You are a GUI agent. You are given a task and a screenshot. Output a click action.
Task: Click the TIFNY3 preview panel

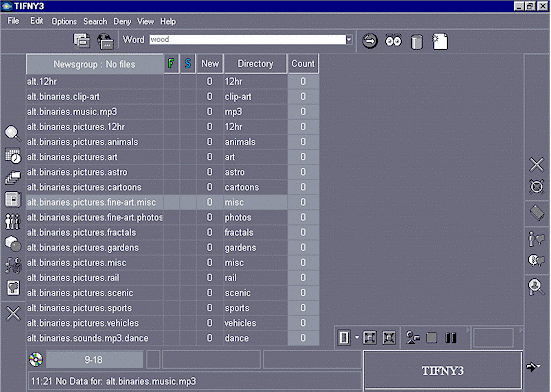(x=443, y=371)
